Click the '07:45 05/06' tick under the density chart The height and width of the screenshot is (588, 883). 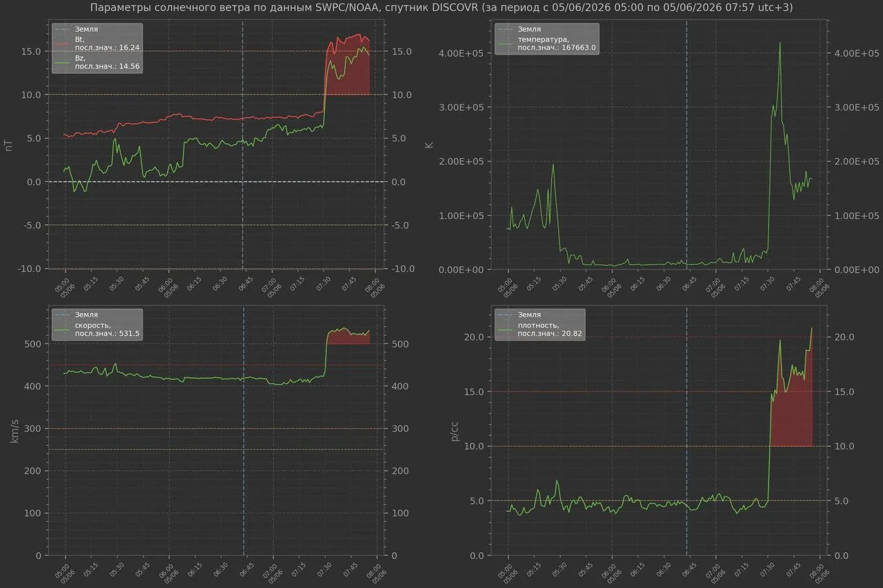(793, 571)
